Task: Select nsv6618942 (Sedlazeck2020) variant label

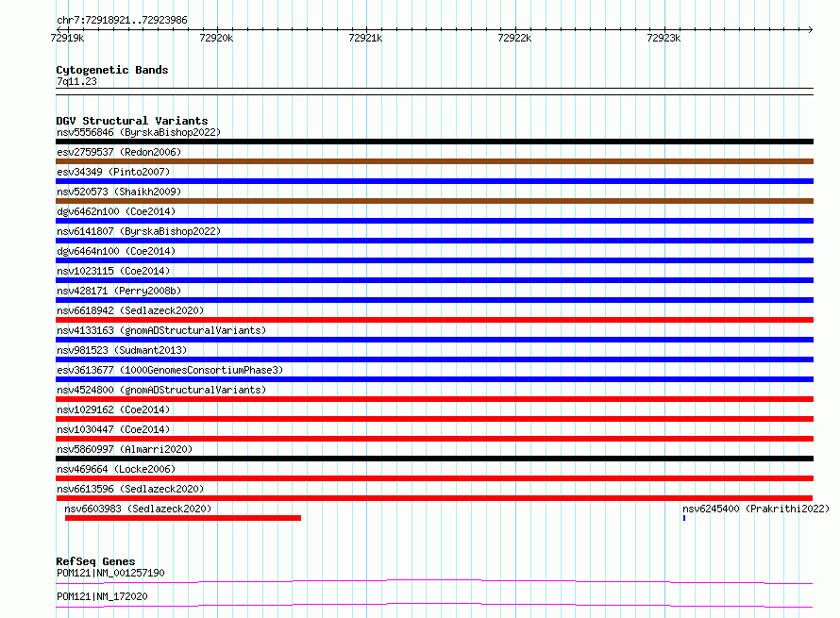Action: click(x=130, y=310)
